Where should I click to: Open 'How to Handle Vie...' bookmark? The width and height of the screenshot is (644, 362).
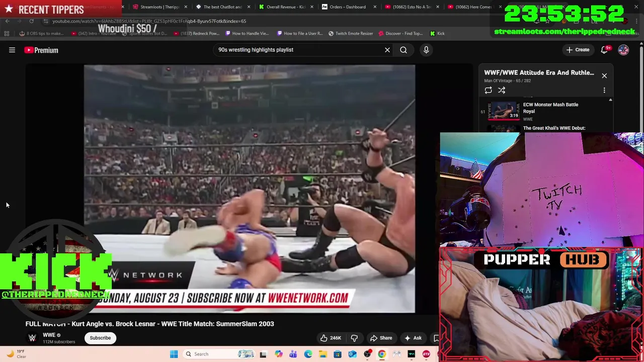click(x=247, y=34)
